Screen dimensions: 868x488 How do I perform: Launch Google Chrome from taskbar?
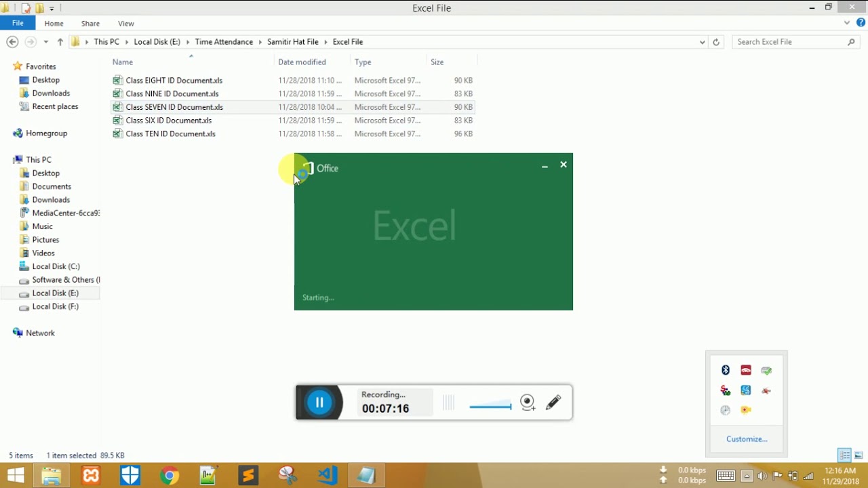[170, 476]
